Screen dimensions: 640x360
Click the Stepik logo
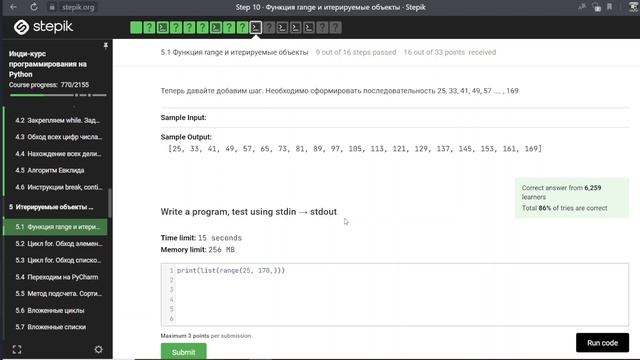pyautogui.click(x=43, y=27)
